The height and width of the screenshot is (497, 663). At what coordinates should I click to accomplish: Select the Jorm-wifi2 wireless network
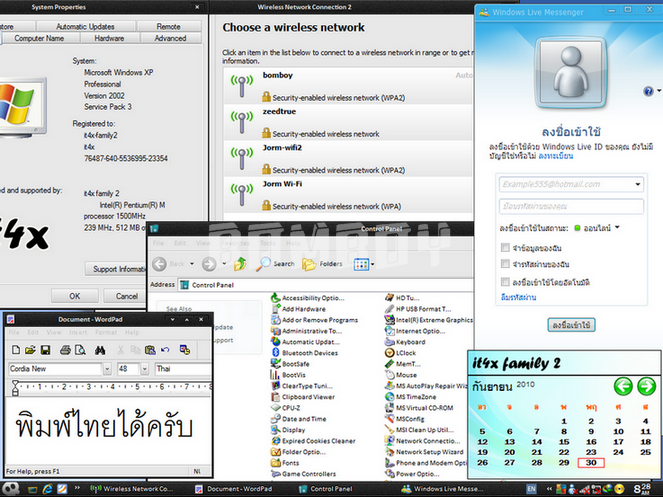[x=348, y=159]
